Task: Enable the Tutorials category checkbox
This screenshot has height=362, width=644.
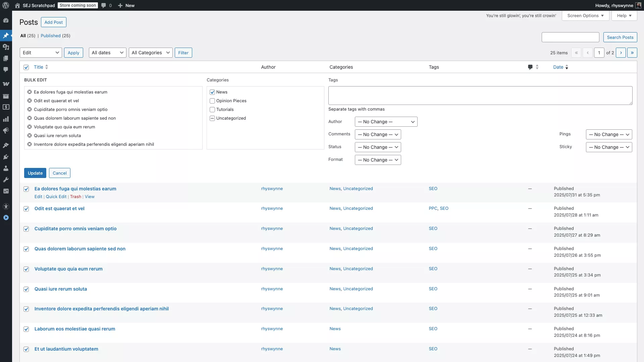Action: pyautogui.click(x=212, y=110)
